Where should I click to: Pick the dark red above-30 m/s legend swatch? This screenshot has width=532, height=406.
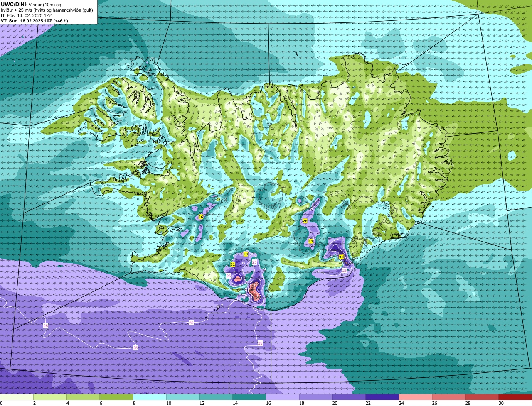click(x=515, y=397)
